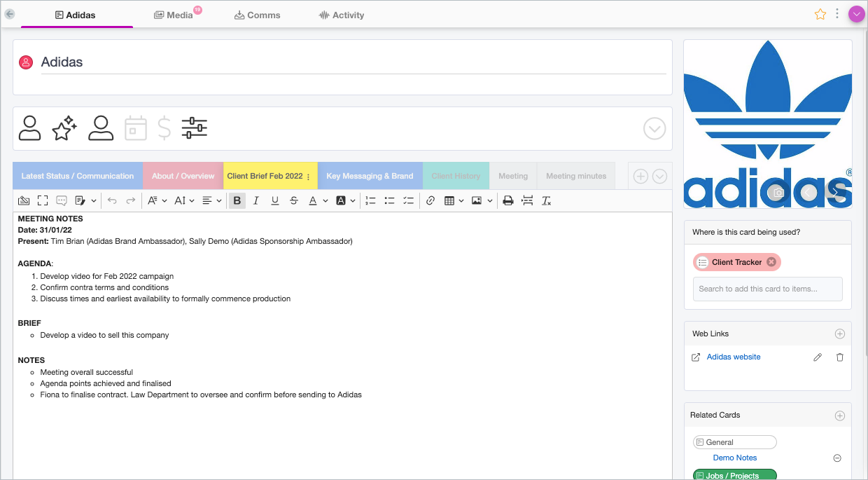Screen dimensions: 868x480
Task: Delete the Adidas website link
Action: (x=840, y=357)
